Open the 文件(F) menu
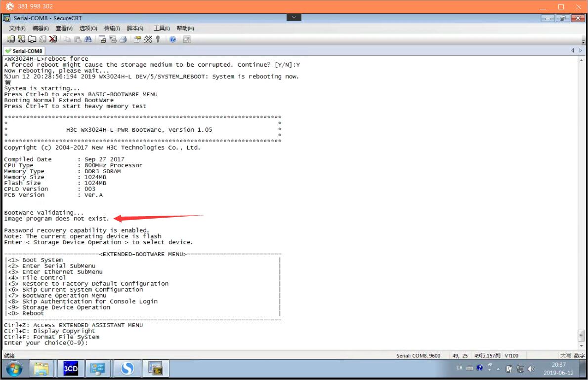The width and height of the screenshot is (588, 380). click(x=17, y=28)
